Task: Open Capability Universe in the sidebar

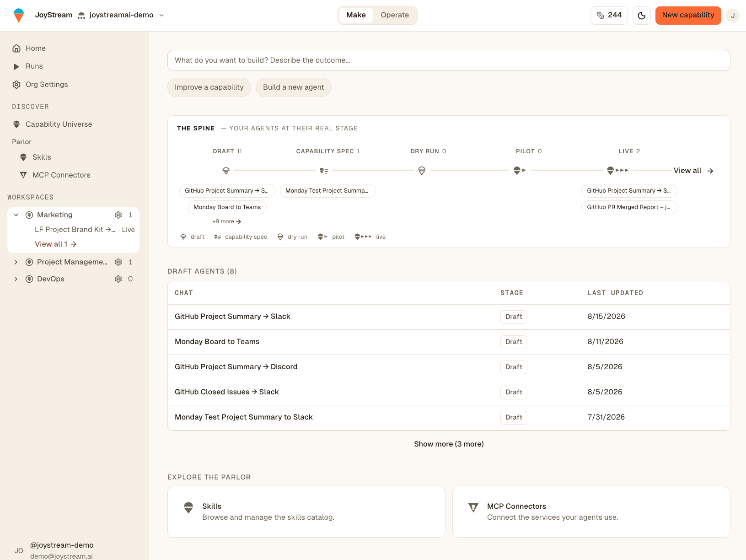Action: tap(59, 124)
